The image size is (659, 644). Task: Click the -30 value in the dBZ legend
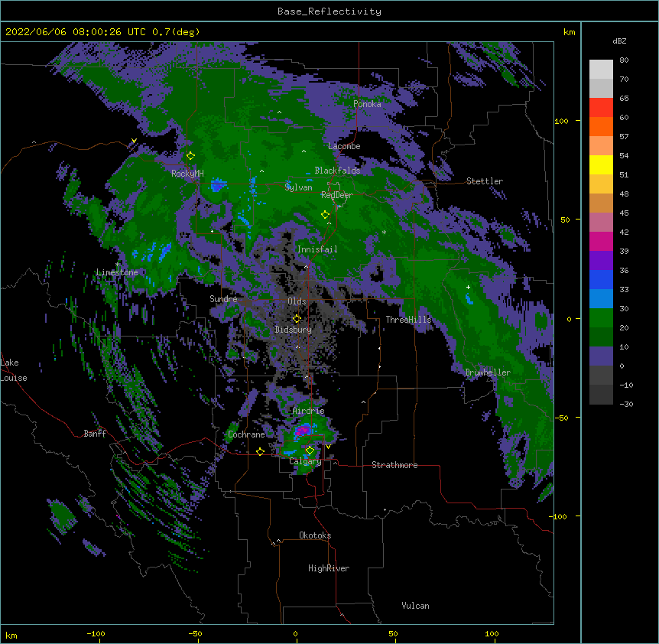(x=626, y=404)
